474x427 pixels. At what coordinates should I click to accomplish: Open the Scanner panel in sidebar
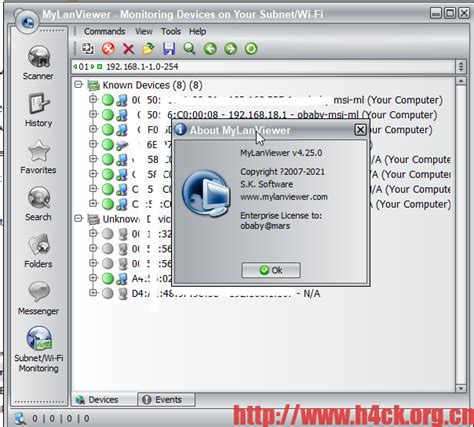point(38,63)
